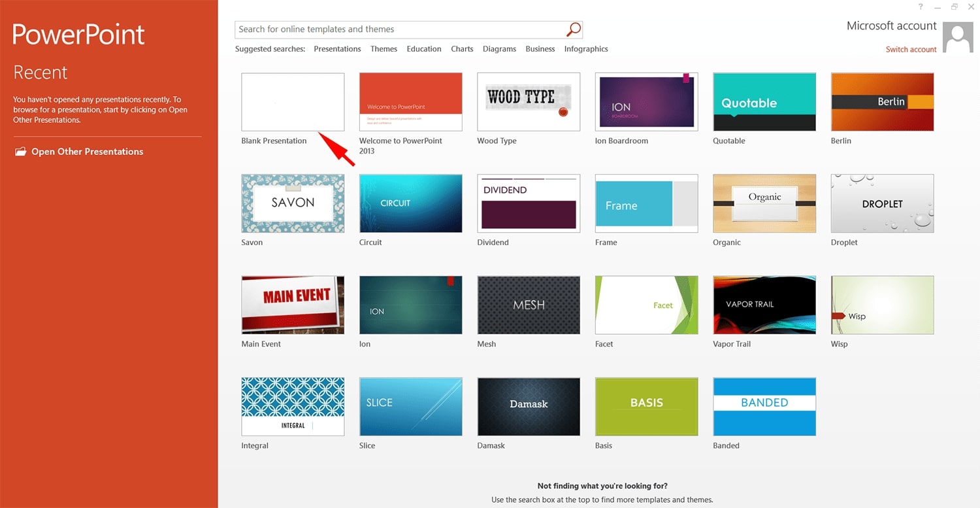Select the Integral template thumbnail

click(293, 407)
